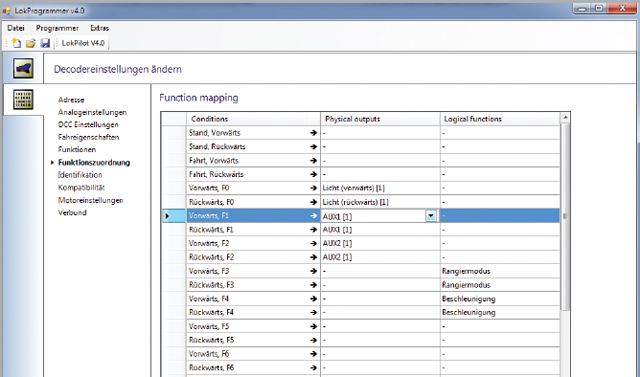Click the arrow in the Rückwärts, F3 row

(313, 285)
